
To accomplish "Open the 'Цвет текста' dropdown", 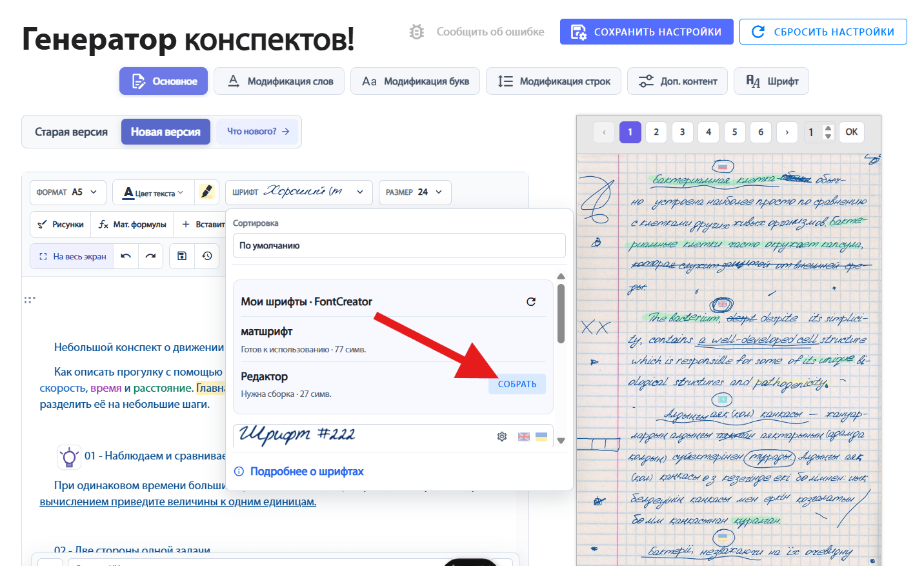I will (153, 192).
